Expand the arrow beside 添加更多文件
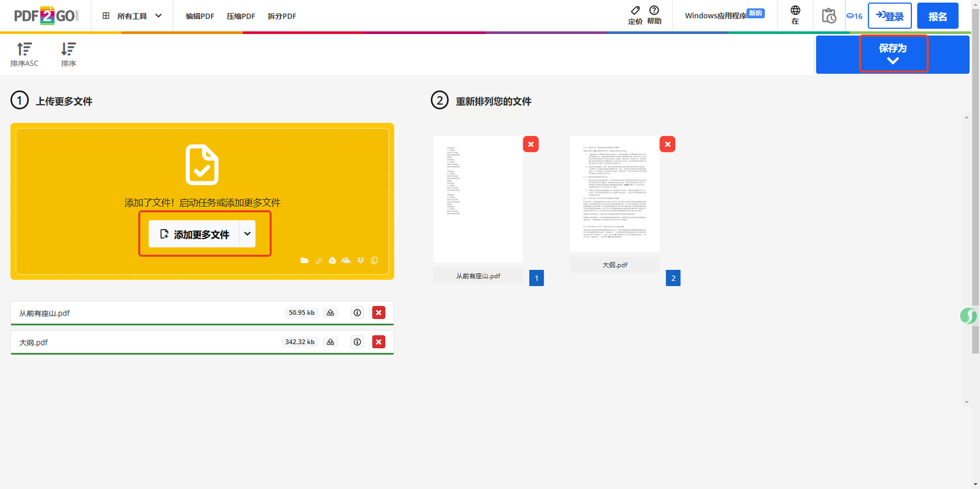 pyautogui.click(x=247, y=234)
